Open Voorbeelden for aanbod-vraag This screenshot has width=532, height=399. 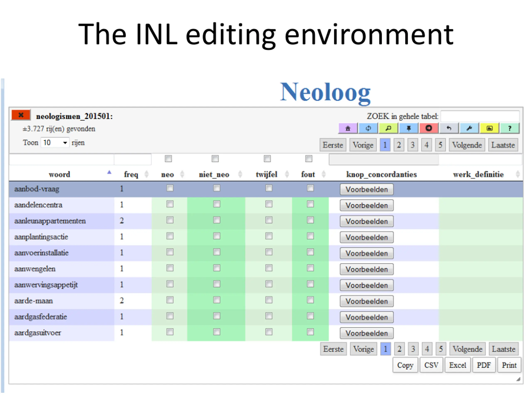tap(367, 190)
